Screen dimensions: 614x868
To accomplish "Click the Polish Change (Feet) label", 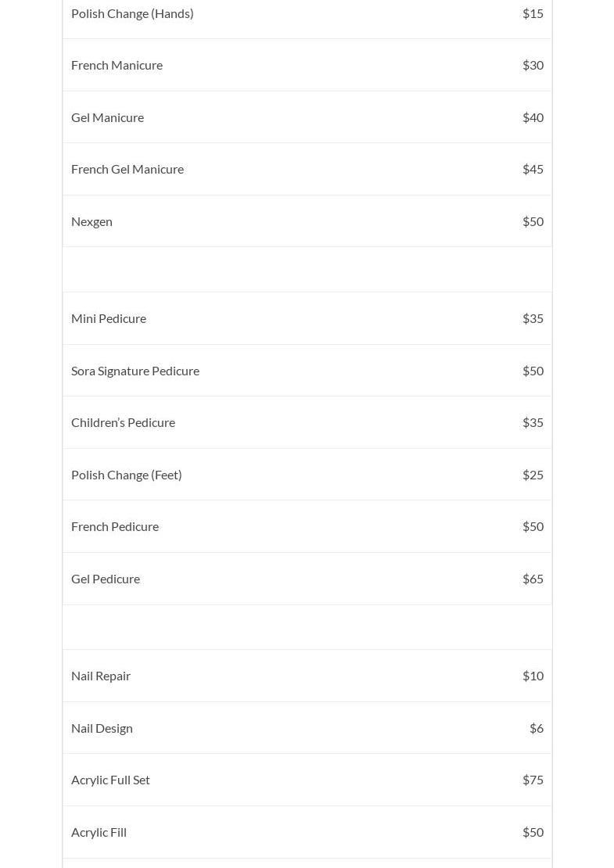I will pyautogui.click(x=126, y=475).
